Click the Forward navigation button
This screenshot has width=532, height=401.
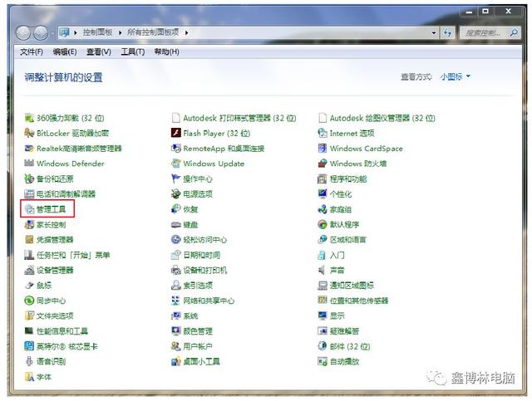coord(41,33)
